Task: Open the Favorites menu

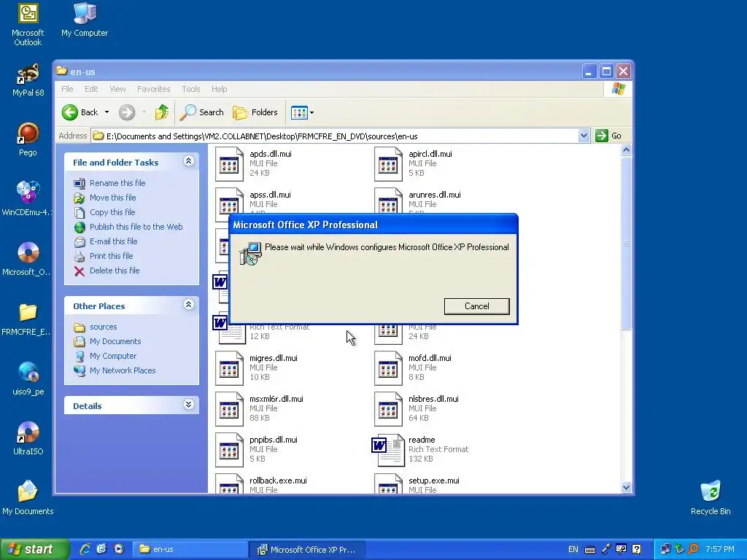Action: click(x=153, y=89)
